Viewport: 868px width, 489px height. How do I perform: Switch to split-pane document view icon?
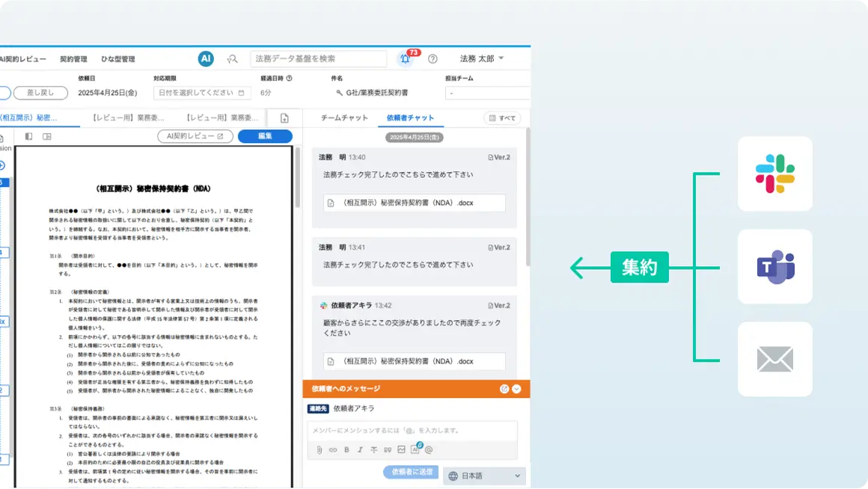pyautogui.click(x=47, y=136)
